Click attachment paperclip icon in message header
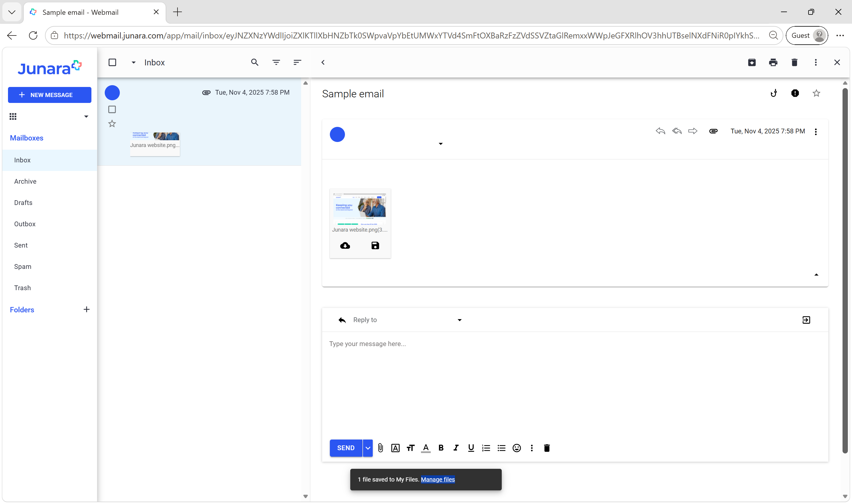Image resolution: width=852 pixels, height=504 pixels. tap(714, 131)
